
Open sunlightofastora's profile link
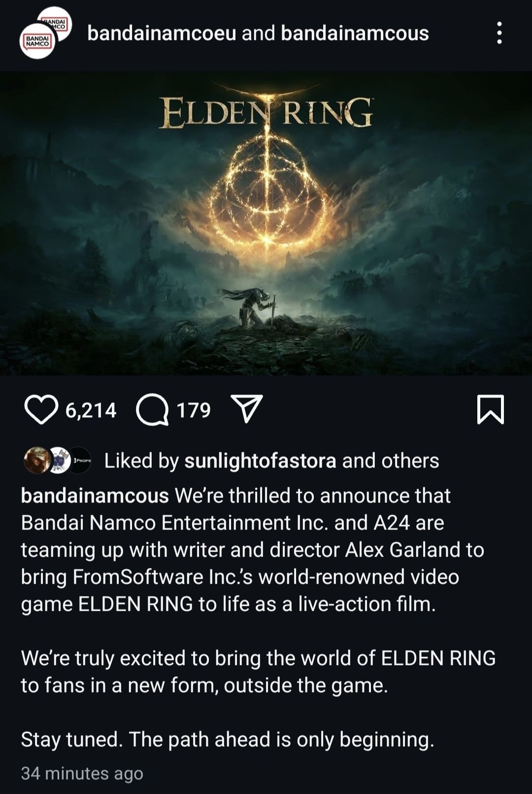click(x=260, y=461)
